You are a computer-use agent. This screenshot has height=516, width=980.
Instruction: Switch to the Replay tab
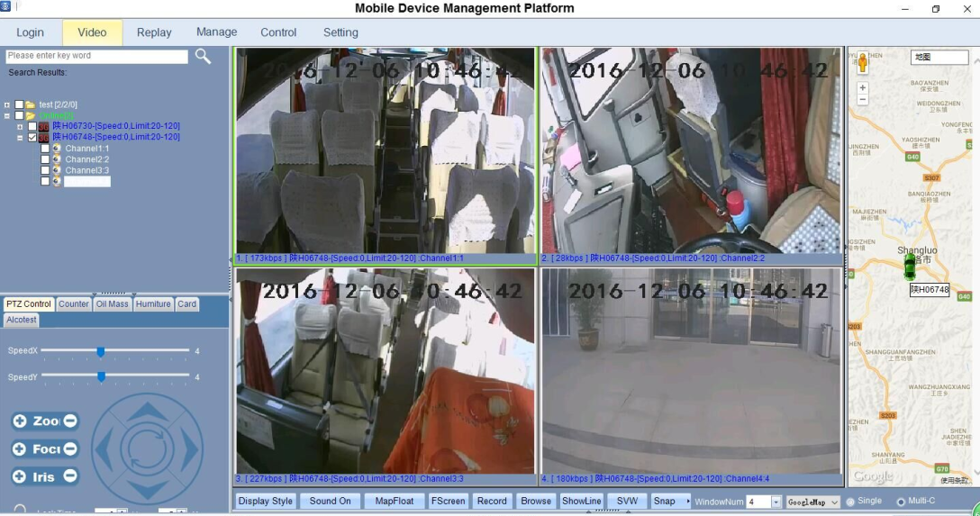(x=154, y=32)
